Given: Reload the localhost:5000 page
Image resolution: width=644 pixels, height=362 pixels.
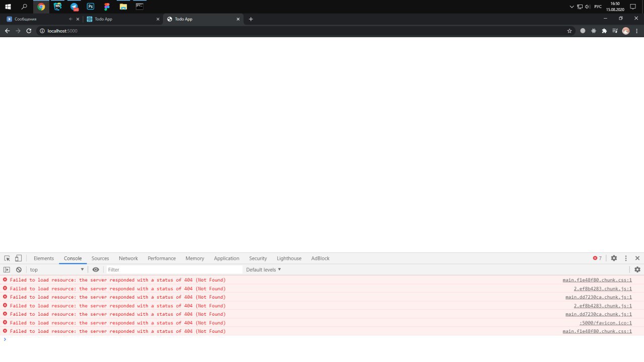Looking at the screenshot, I should [29, 31].
